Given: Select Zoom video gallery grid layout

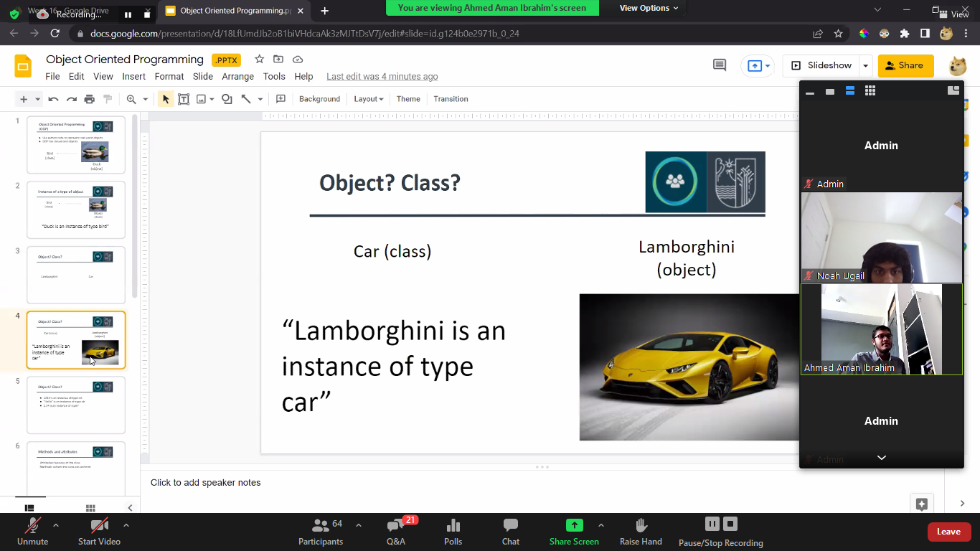Looking at the screenshot, I should click(x=870, y=91).
